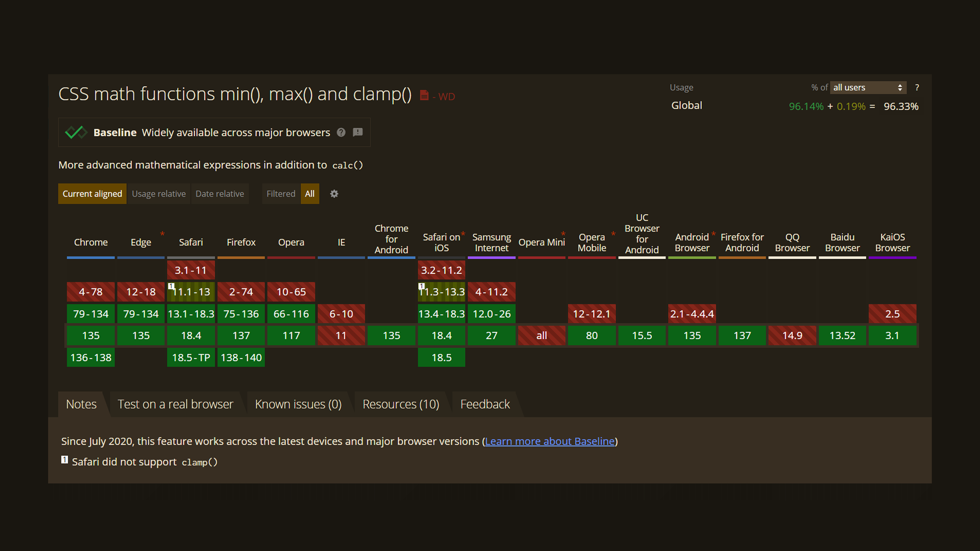Click the red spec document icon beside the title

pos(424,96)
